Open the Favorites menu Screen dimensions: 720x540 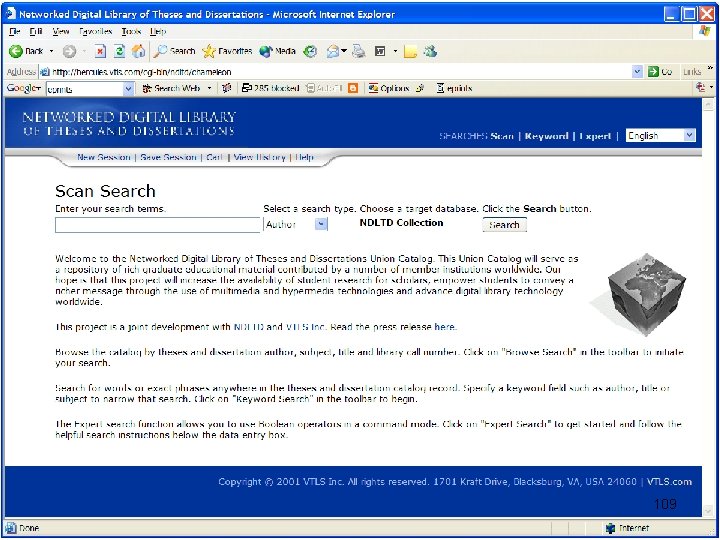[x=96, y=31]
